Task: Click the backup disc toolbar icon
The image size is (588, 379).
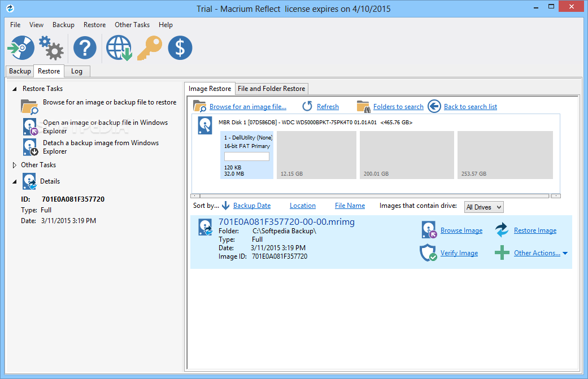Action: point(21,47)
